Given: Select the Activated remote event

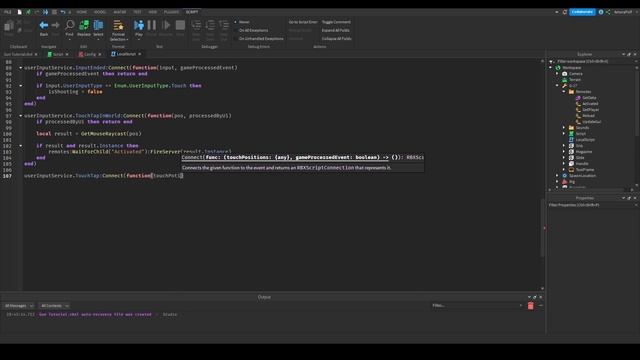Looking at the screenshot, I should point(590,104).
